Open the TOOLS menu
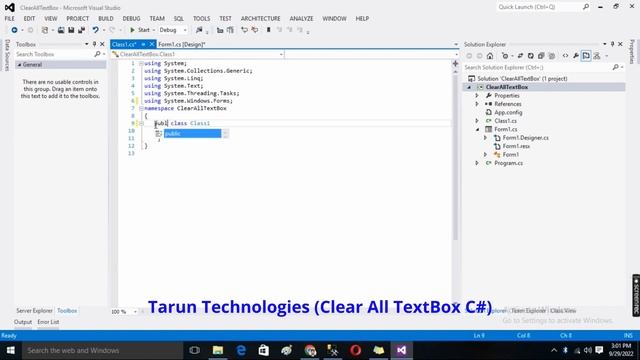The width and height of the screenshot is (640, 360). [x=202, y=18]
